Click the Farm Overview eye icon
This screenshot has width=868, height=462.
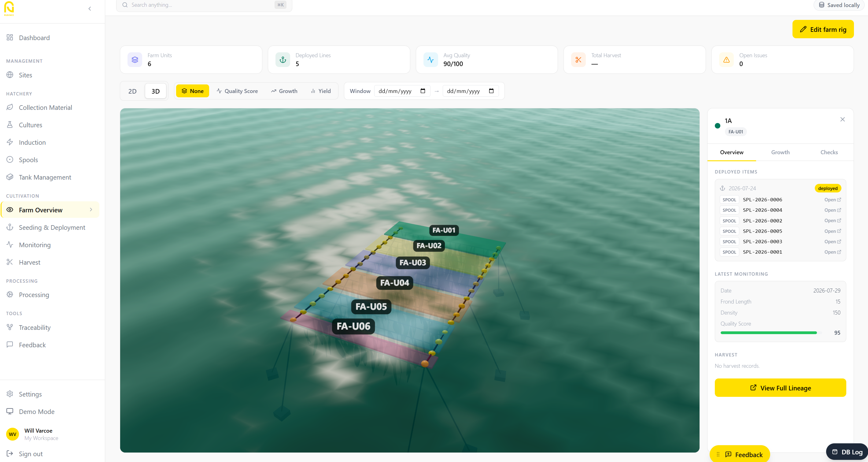pyautogui.click(x=10, y=209)
